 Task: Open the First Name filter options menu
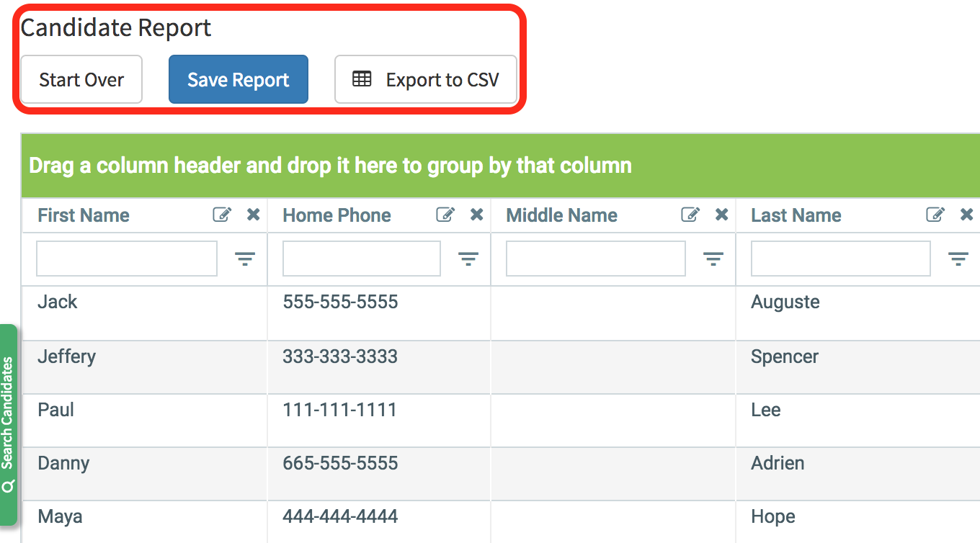point(245,259)
